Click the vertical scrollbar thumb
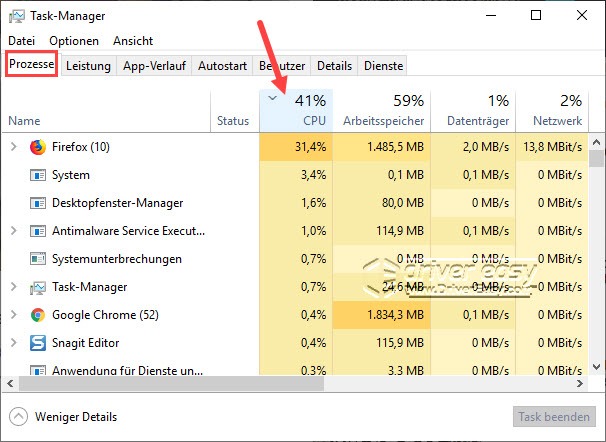Image resolution: width=606 pixels, height=442 pixels. (596, 158)
